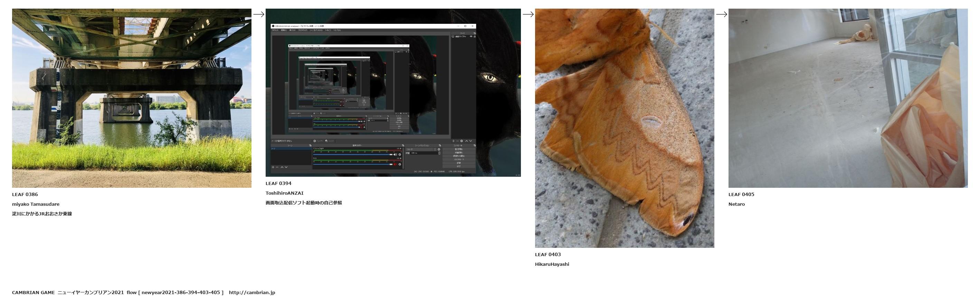Click the plus icon under Scenes list
This screenshot has width=980, height=301.
click(273, 167)
